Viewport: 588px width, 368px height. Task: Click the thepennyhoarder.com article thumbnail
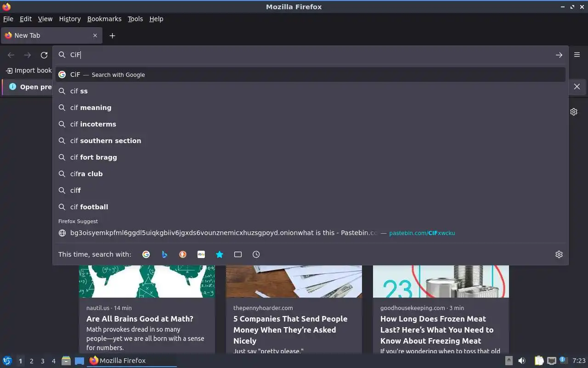point(294,281)
